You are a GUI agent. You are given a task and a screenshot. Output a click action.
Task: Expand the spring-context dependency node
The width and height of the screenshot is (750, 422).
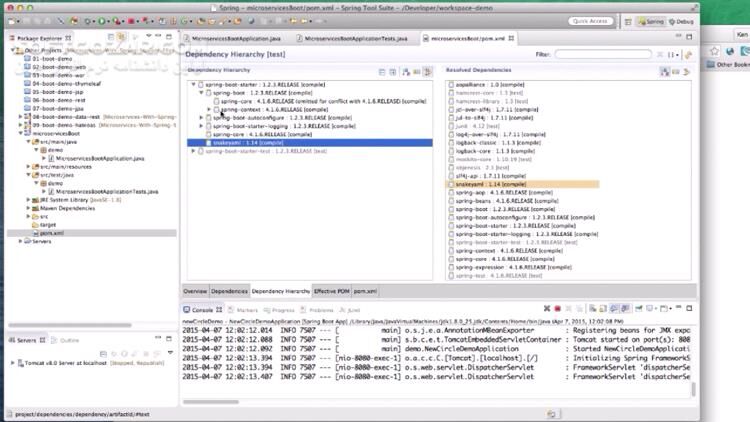pyautogui.click(x=208, y=110)
